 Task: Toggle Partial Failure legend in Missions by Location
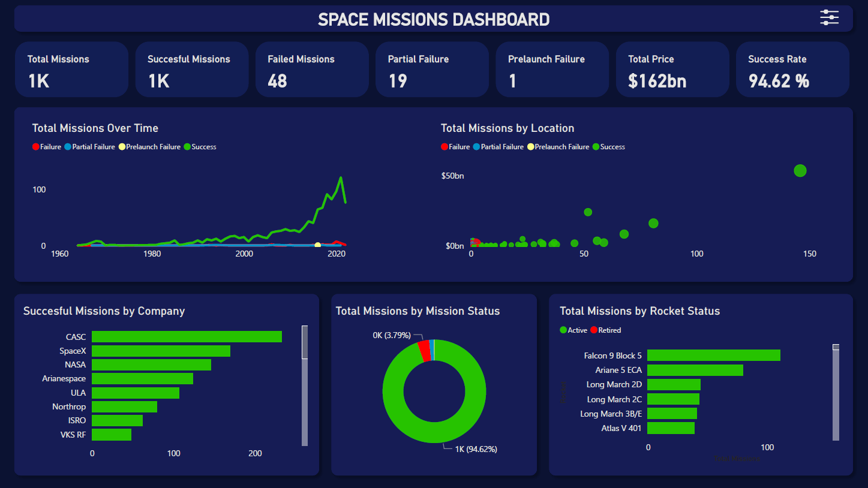498,147
